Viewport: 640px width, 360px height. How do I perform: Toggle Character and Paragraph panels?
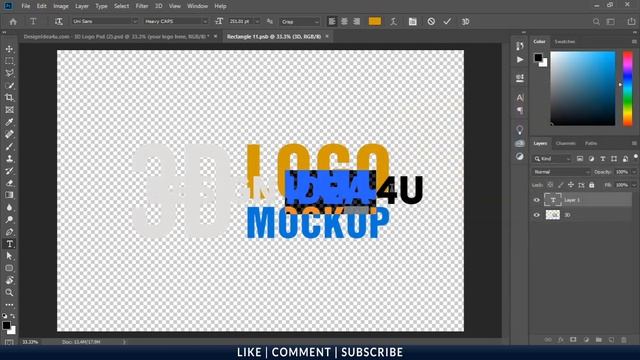tap(413, 22)
